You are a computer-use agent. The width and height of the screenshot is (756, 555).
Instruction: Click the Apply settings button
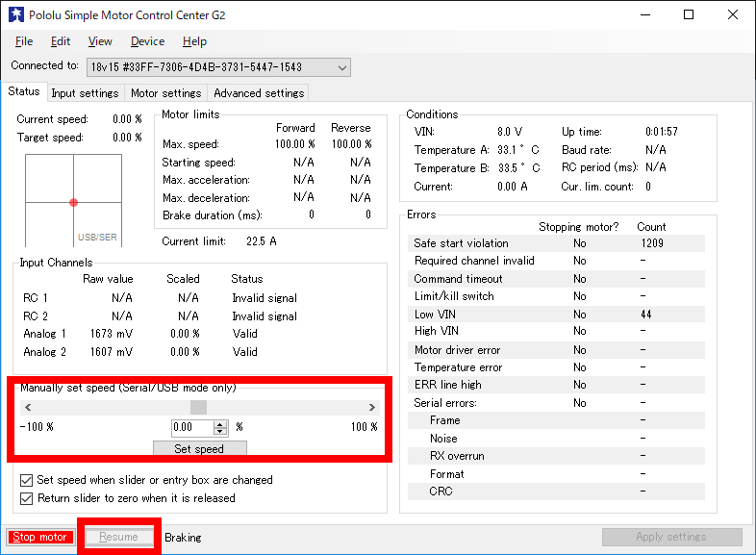tap(671, 537)
